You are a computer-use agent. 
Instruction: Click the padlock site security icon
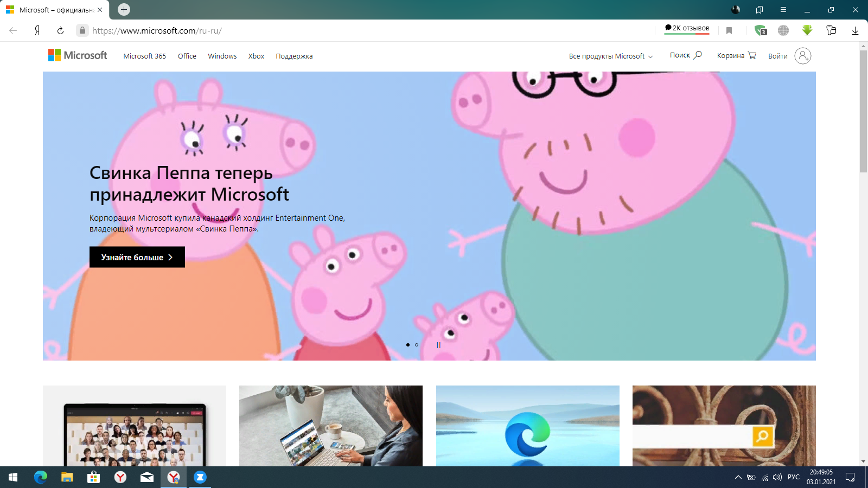(x=82, y=30)
